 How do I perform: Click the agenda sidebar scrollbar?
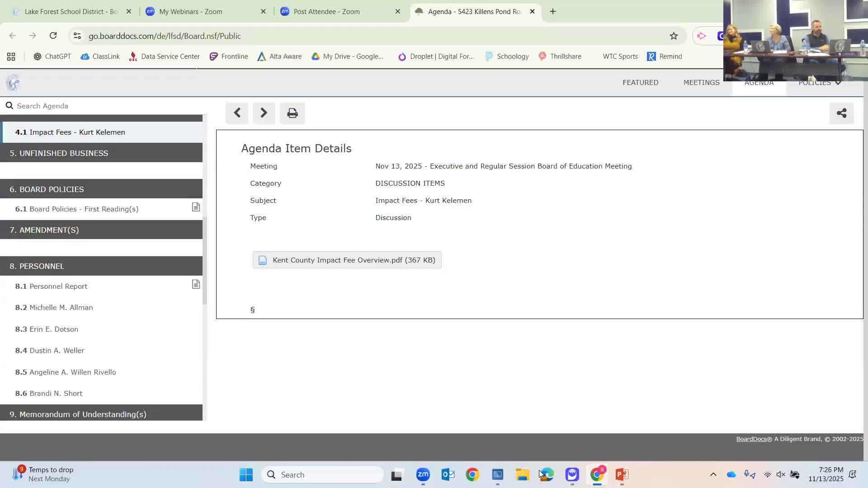(204, 260)
